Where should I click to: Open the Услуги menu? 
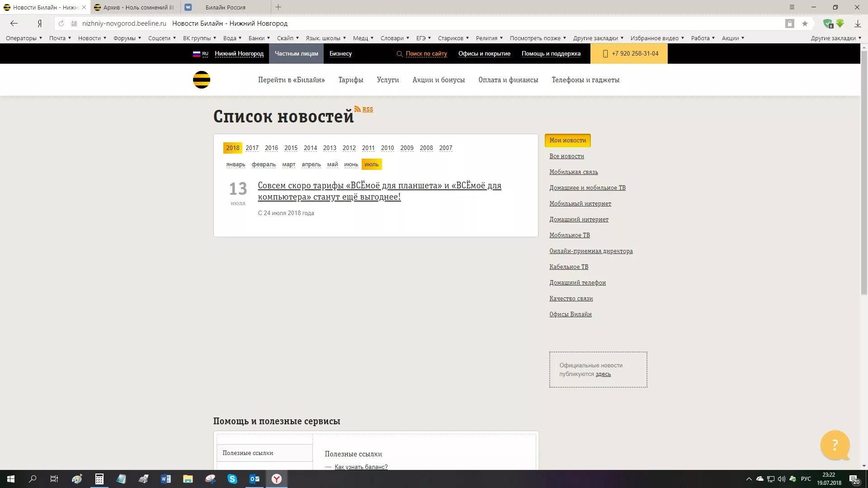tap(388, 80)
